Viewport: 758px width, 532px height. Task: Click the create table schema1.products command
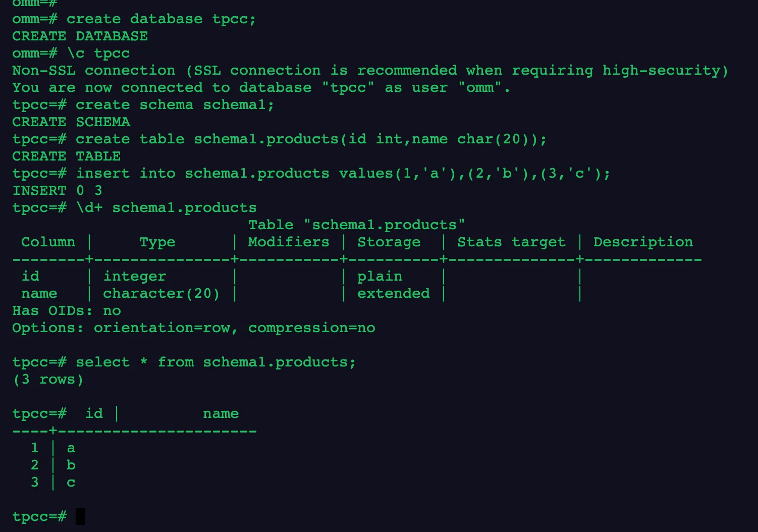click(311, 139)
